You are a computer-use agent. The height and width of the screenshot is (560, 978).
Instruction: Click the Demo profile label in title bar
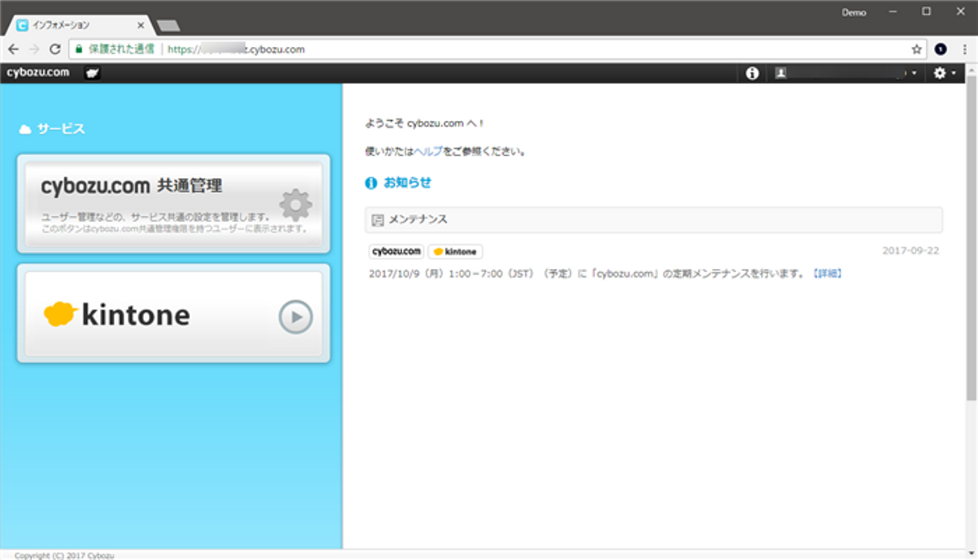point(854,12)
